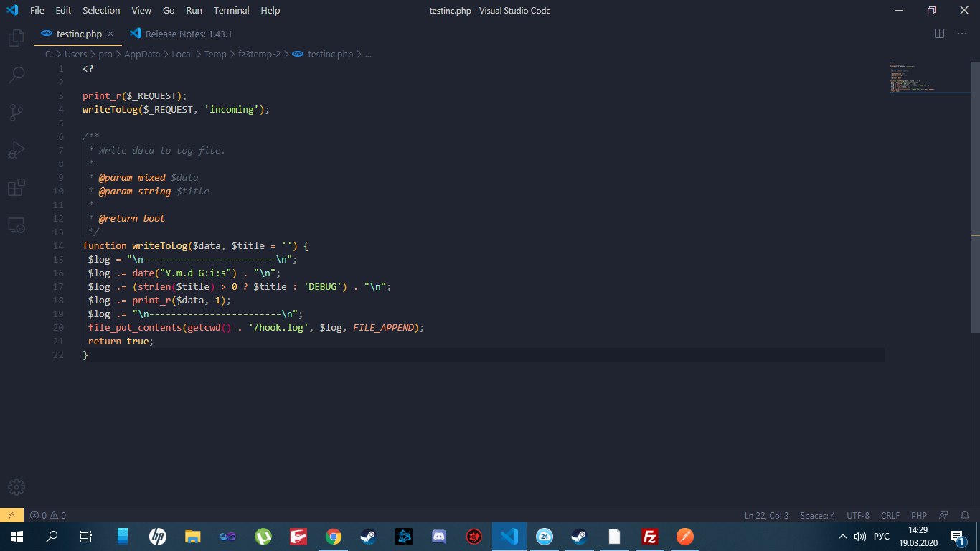Click the feedback smiley icon in status bar

943,515
